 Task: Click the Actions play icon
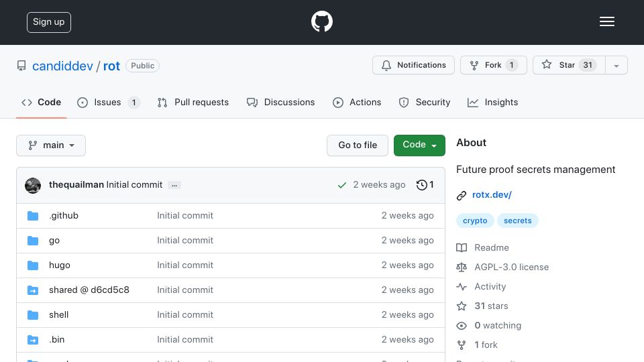[x=337, y=103]
